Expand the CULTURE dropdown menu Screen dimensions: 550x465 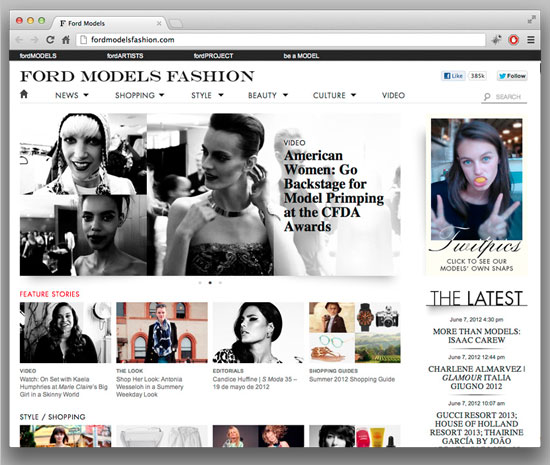pos(334,95)
